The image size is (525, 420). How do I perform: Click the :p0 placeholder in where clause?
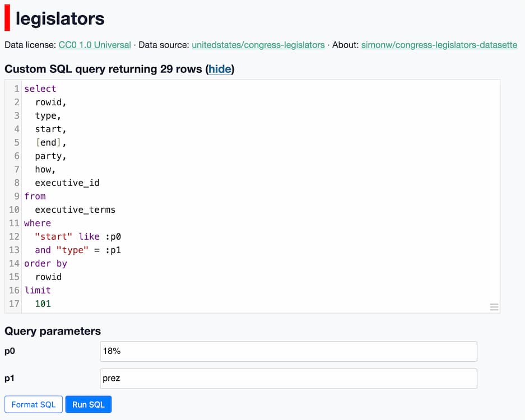[x=113, y=236]
